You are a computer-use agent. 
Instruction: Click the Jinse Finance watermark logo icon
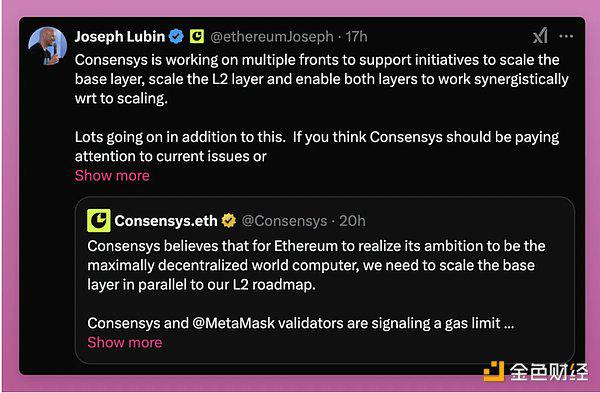[494, 371]
